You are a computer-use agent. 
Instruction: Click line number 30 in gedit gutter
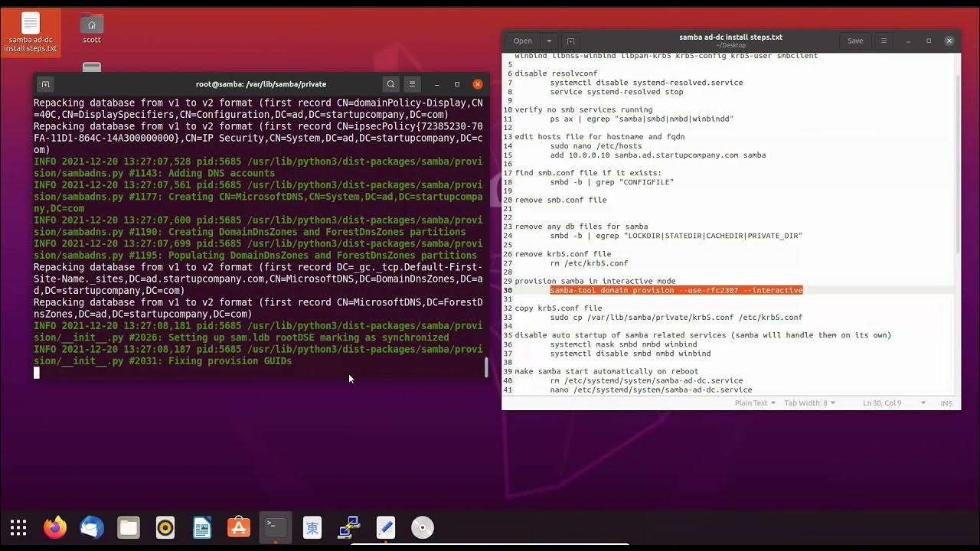508,290
